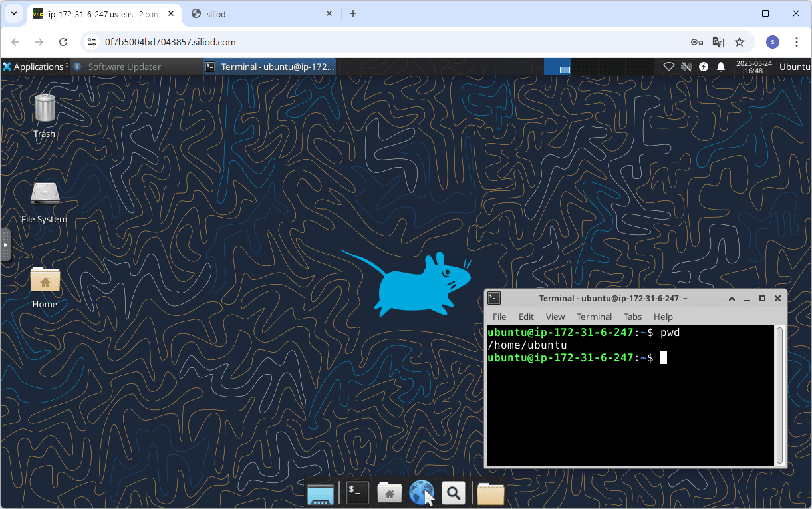The height and width of the screenshot is (509, 812).
Task: Click the active blue workspace in the pager
Action: tap(557, 67)
